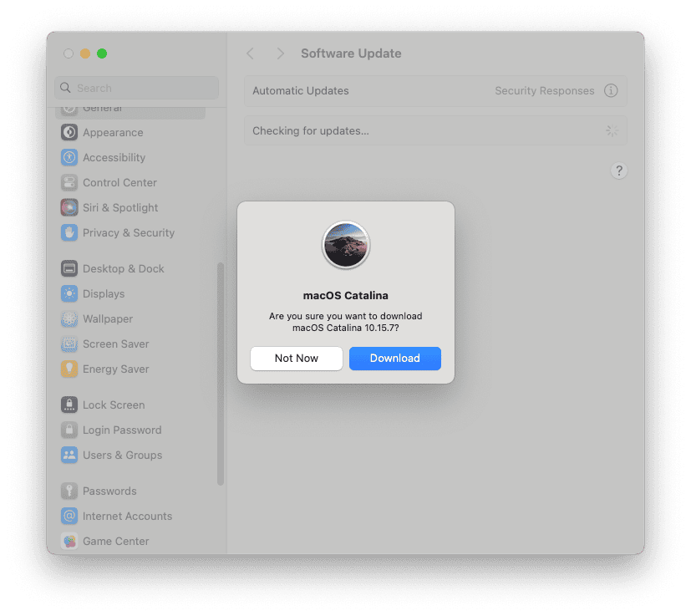Click the Software Update title
Screen dimensions: 691x616
pos(351,53)
